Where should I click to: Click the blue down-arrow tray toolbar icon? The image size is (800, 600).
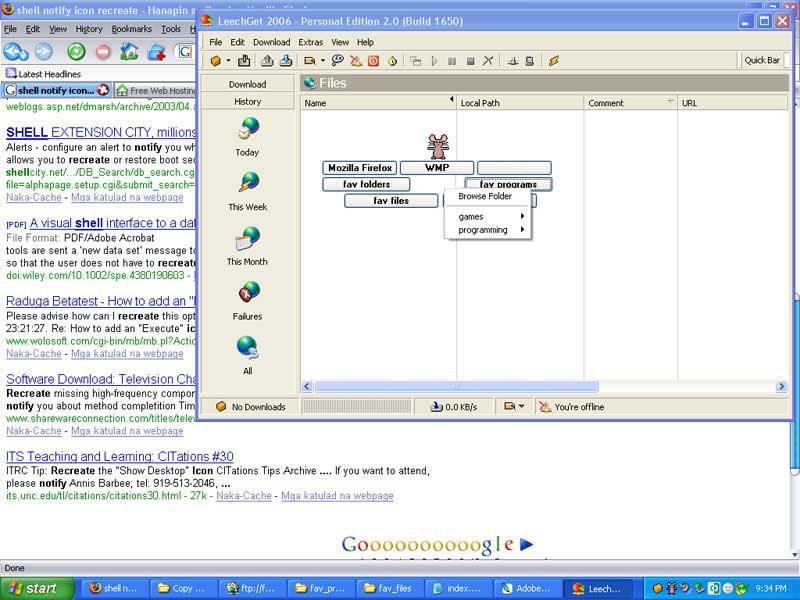click(286, 61)
